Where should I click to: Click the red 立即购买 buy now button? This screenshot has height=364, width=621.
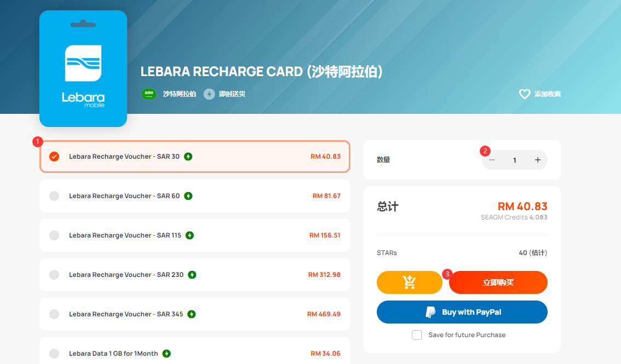(498, 282)
